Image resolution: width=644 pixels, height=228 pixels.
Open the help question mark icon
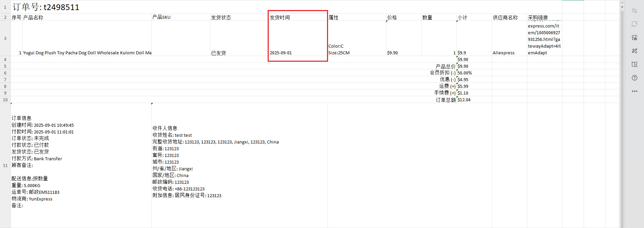tap(634, 78)
